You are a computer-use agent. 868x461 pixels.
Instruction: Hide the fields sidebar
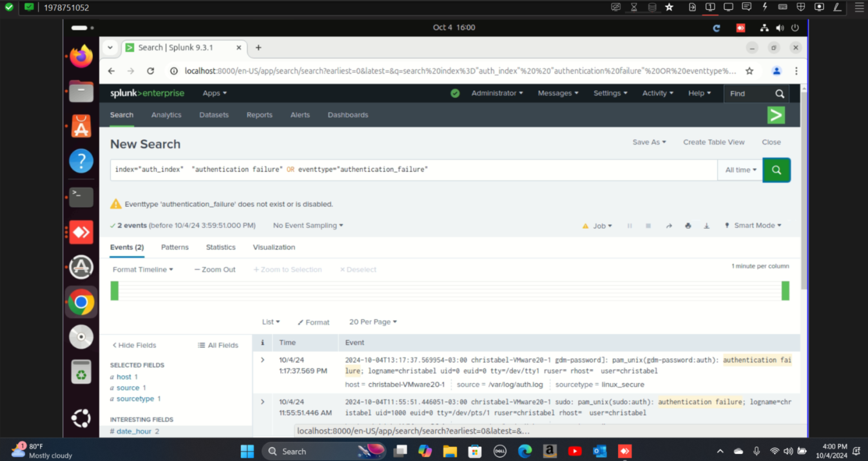coord(134,345)
